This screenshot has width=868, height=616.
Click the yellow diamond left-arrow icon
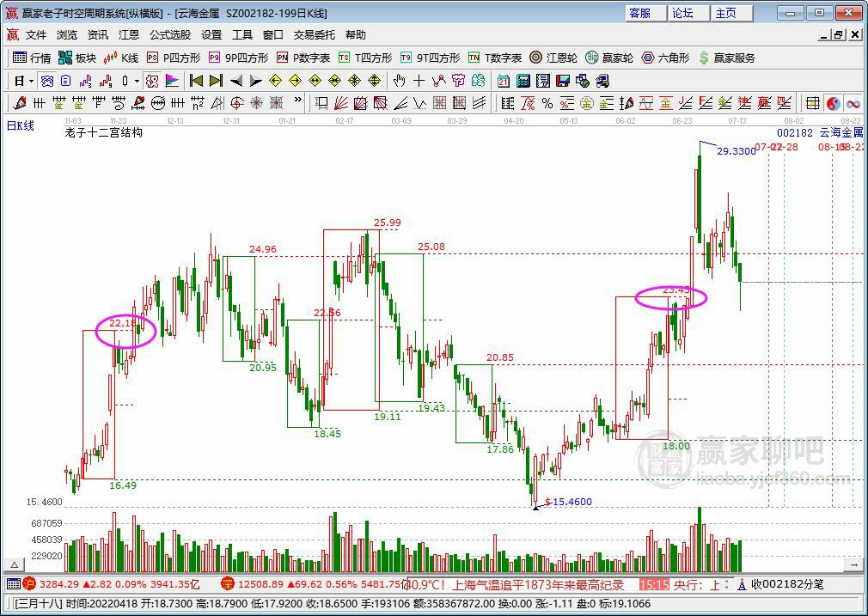275,82
